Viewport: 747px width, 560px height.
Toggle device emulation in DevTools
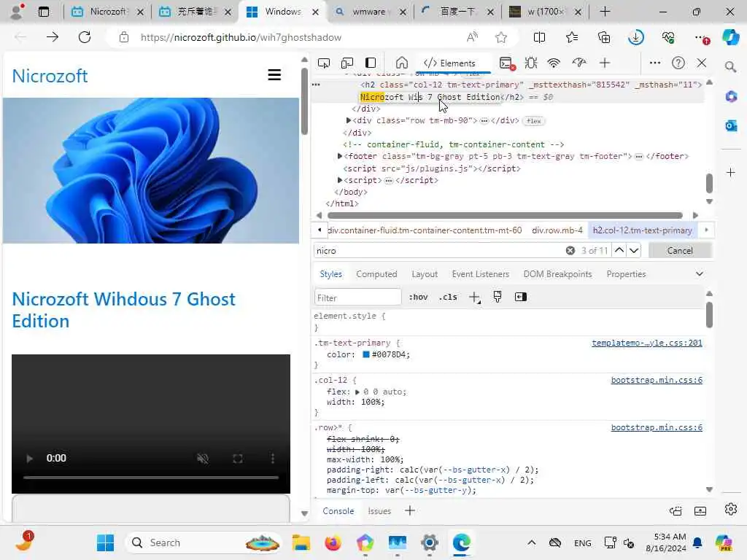pos(347,63)
